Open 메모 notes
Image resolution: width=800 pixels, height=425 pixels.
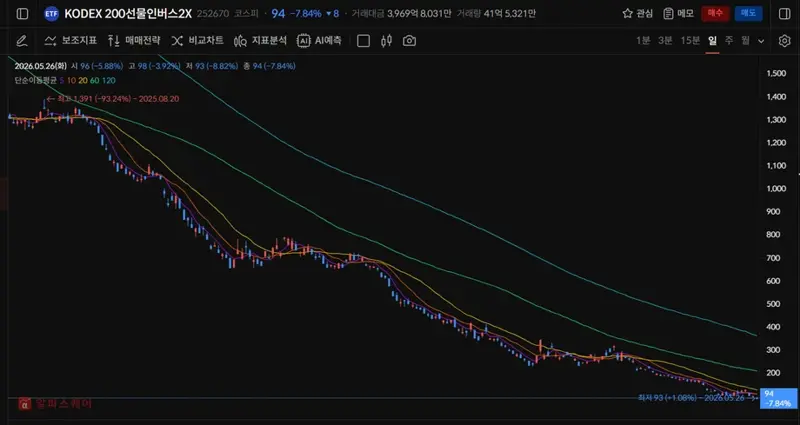pos(678,14)
